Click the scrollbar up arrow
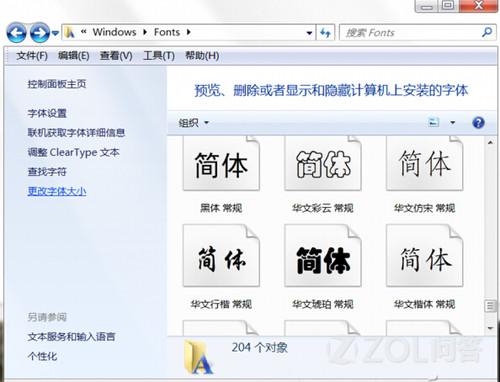Image resolution: width=500 pixels, height=382 pixels. pyautogui.click(x=490, y=143)
